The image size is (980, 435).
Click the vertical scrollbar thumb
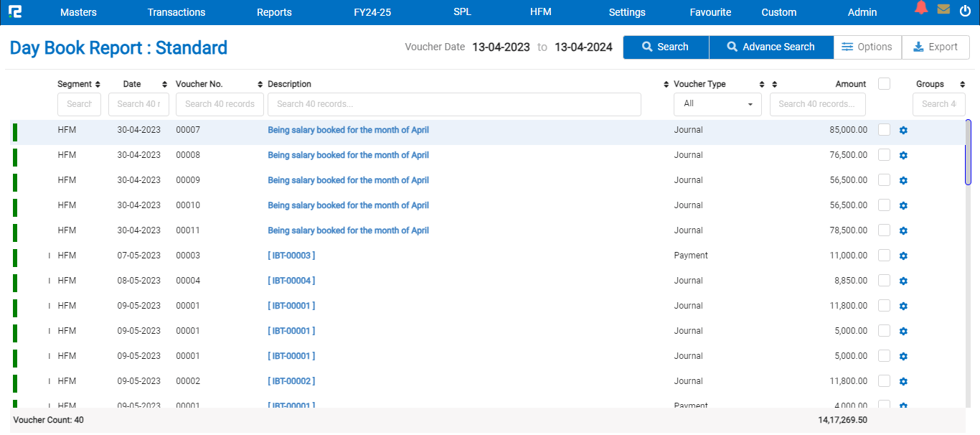(968, 153)
